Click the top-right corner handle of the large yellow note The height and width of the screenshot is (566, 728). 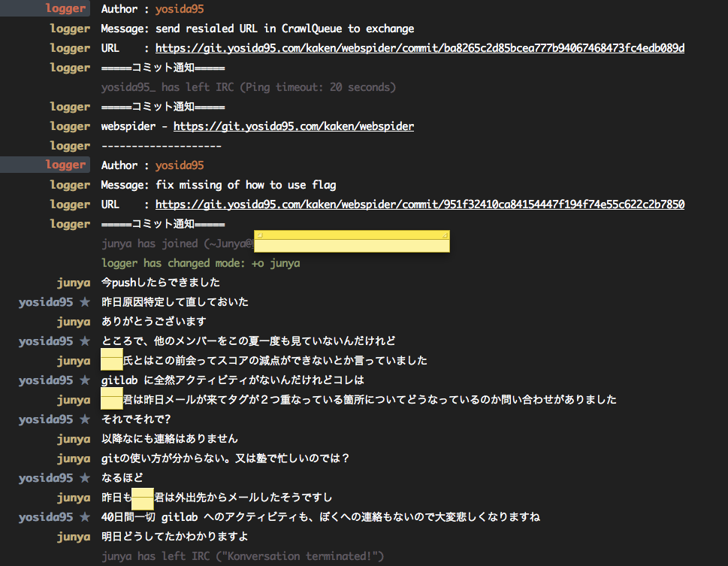coord(446,235)
